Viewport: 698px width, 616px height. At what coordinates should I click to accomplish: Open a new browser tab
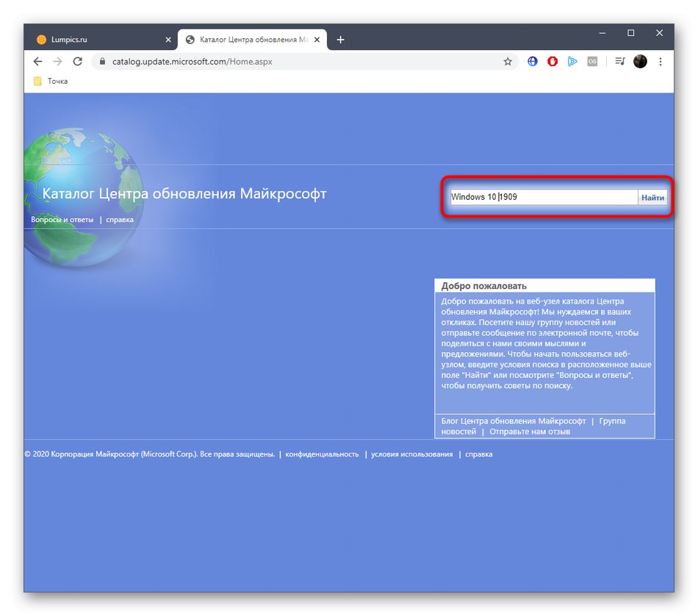(x=340, y=40)
